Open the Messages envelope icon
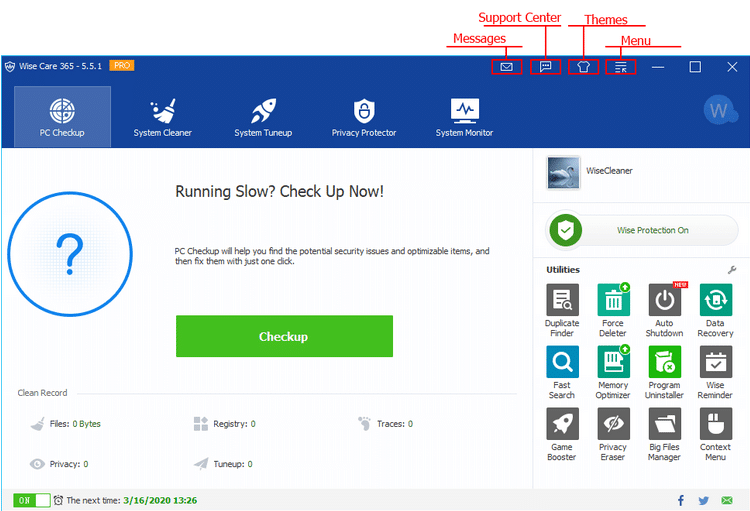 coord(507,67)
